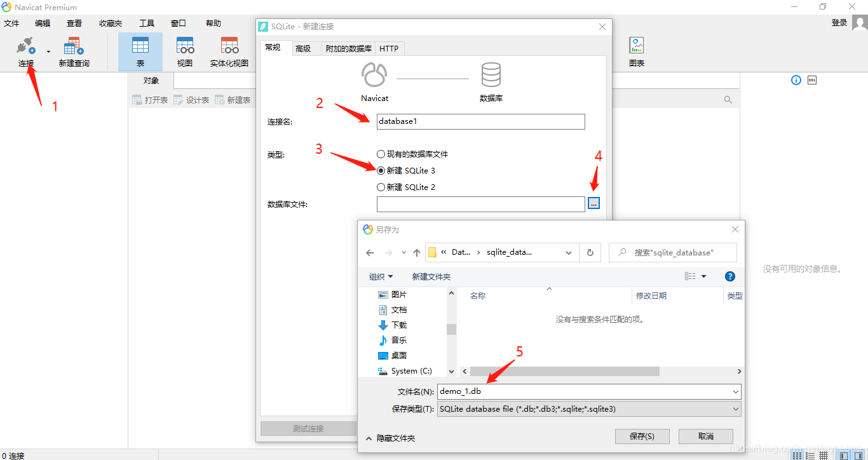Image resolution: width=868 pixels, height=460 pixels.
Task: Select Downloads (下载) folder in tree
Action: (392, 325)
